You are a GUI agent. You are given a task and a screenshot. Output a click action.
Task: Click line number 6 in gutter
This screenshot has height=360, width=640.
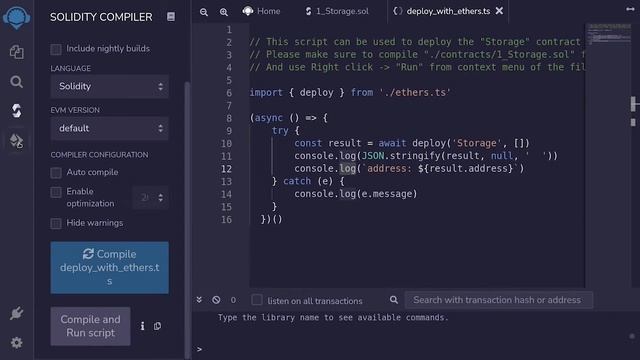click(x=229, y=93)
